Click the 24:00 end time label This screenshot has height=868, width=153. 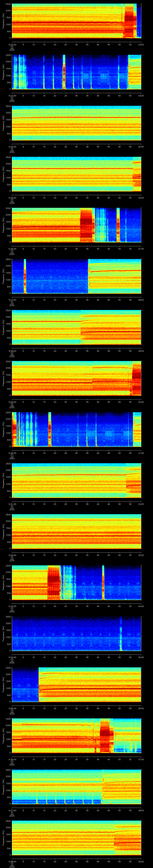click(x=141, y=96)
